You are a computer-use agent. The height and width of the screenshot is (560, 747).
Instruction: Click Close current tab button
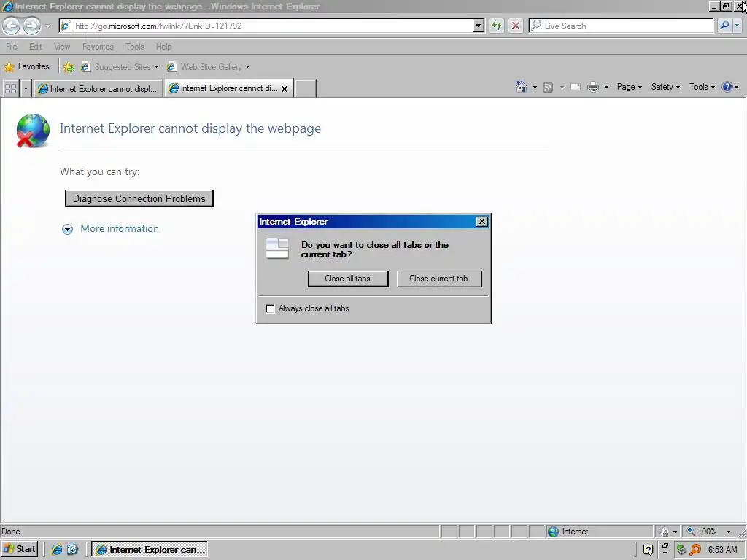point(438,279)
